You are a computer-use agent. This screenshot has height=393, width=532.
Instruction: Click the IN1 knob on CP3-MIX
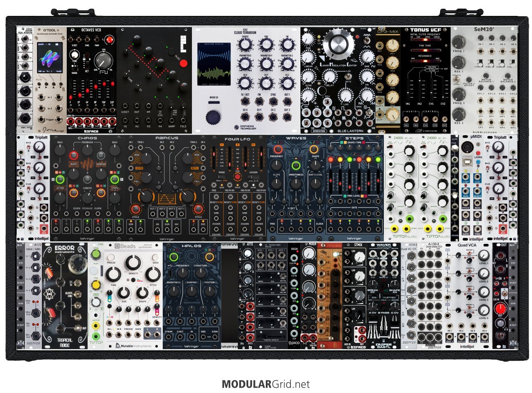pyautogui.click(x=392, y=46)
